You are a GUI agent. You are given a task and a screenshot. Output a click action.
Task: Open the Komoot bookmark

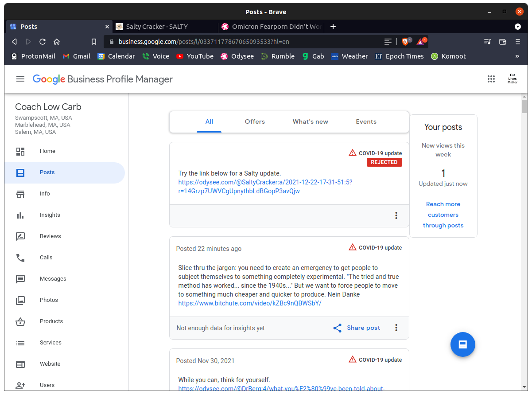coord(449,56)
